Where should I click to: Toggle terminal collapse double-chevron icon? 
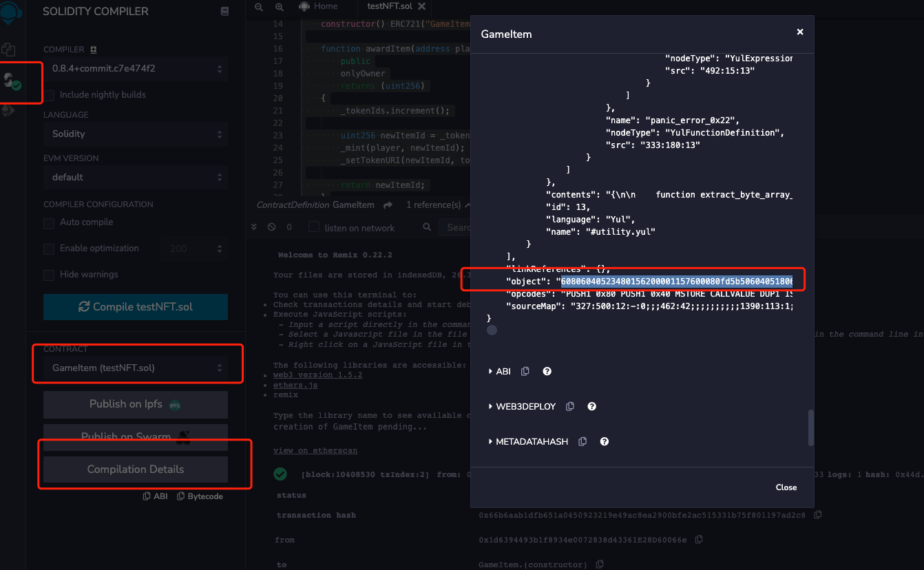(253, 227)
